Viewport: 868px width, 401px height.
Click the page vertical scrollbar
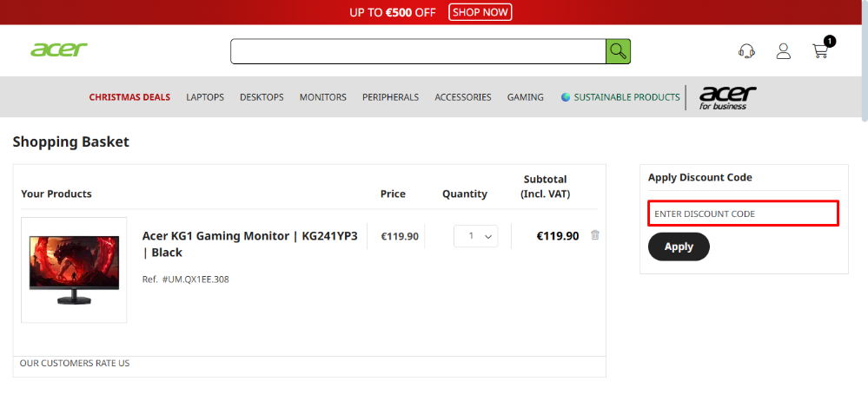pyautogui.click(x=865, y=60)
